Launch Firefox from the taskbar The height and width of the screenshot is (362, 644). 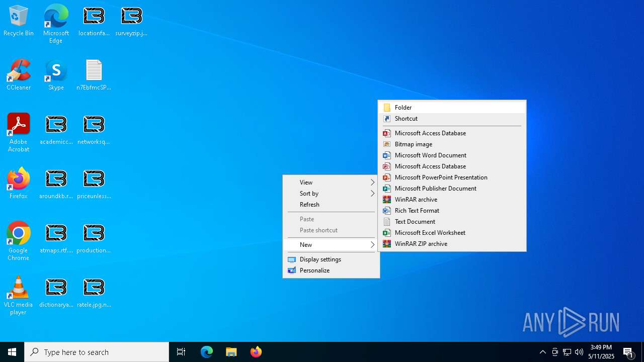click(x=256, y=352)
